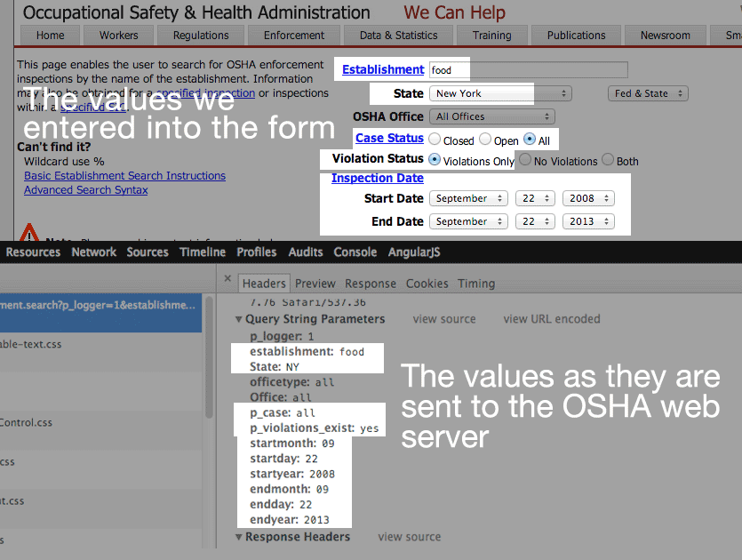Click the 'establishment: food' parameter line
Viewport: 742px width, 560px height.
click(x=307, y=352)
